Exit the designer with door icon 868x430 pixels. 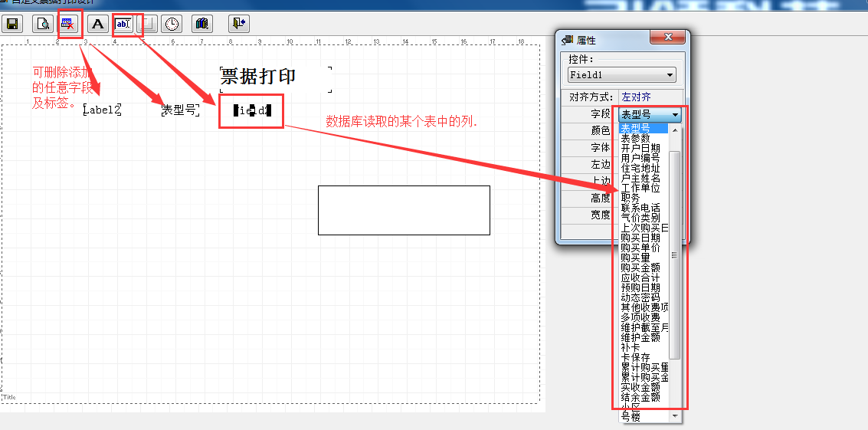tap(238, 24)
